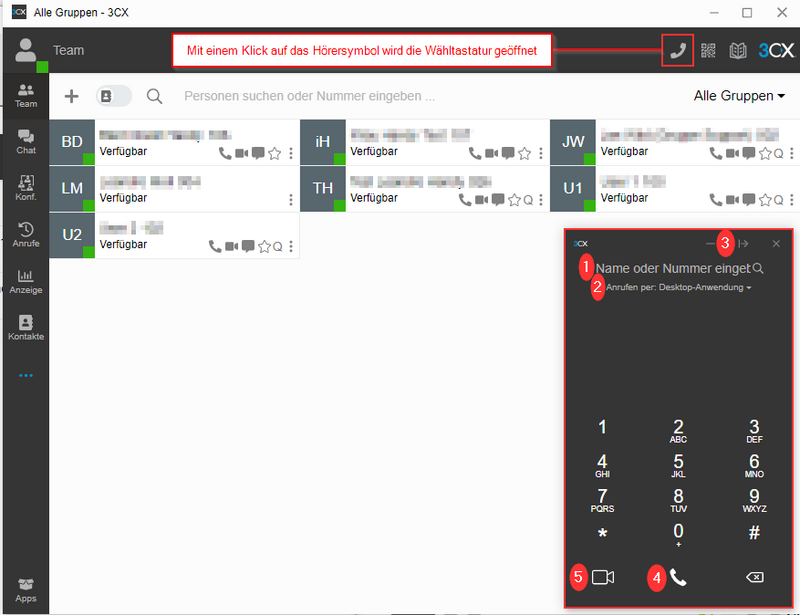Mark contact iH as favorite star
The width and height of the screenshot is (800, 615).
(524, 153)
